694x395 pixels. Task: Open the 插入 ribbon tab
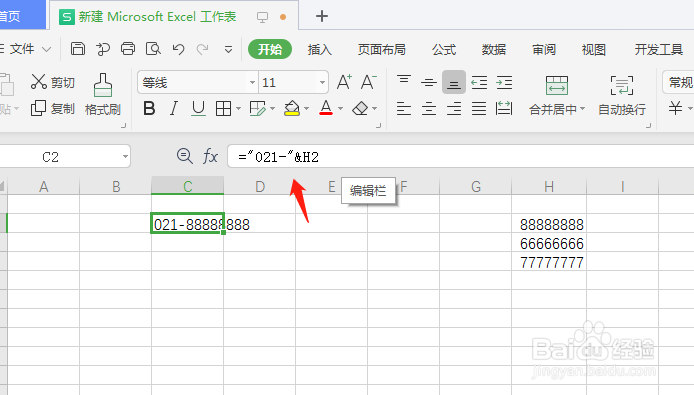(x=320, y=49)
